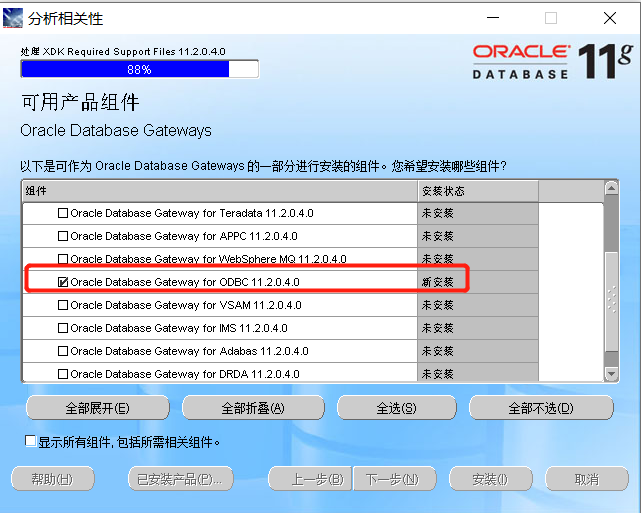641x513 pixels.
Task: Click 未安装 status of Adabas row
Action: (437, 351)
